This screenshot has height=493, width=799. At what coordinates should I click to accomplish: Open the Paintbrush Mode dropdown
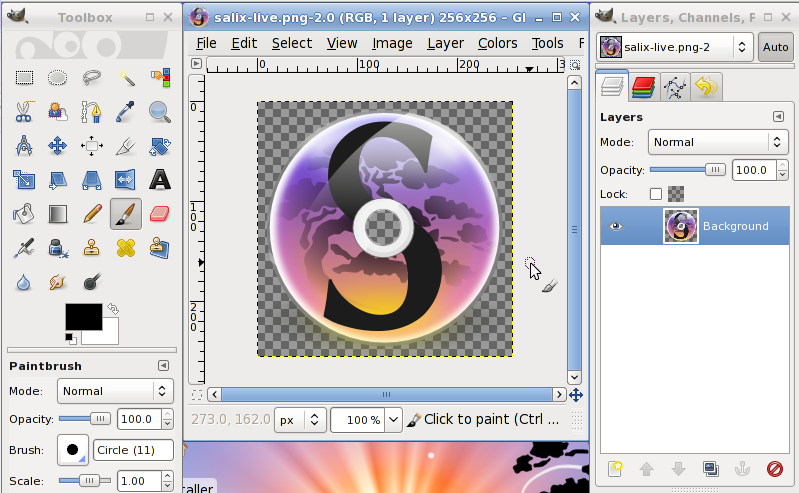click(x=115, y=391)
